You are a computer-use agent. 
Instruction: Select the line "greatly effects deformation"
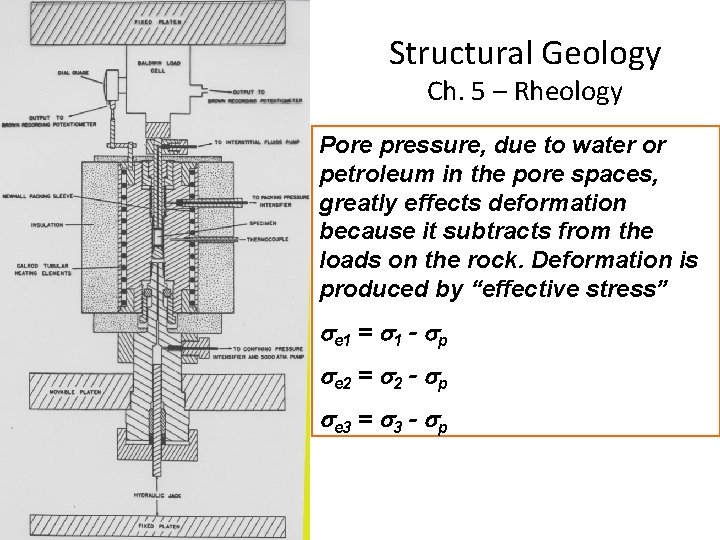point(472,203)
